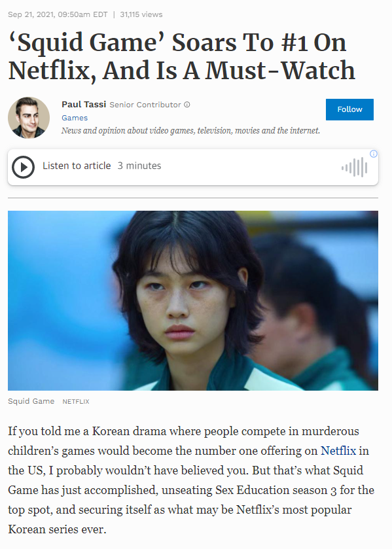This screenshot has height=549, width=392.
Task: Click the 31,115 views counter
Action: (x=141, y=14)
